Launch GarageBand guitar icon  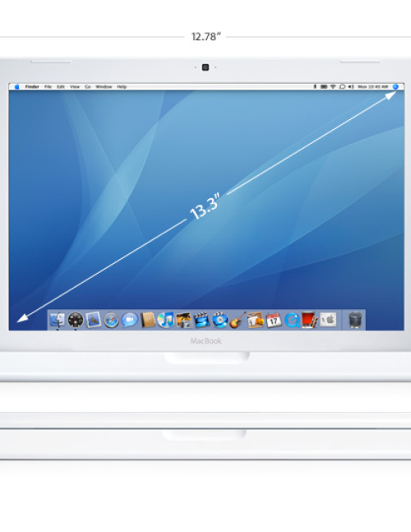click(x=238, y=320)
